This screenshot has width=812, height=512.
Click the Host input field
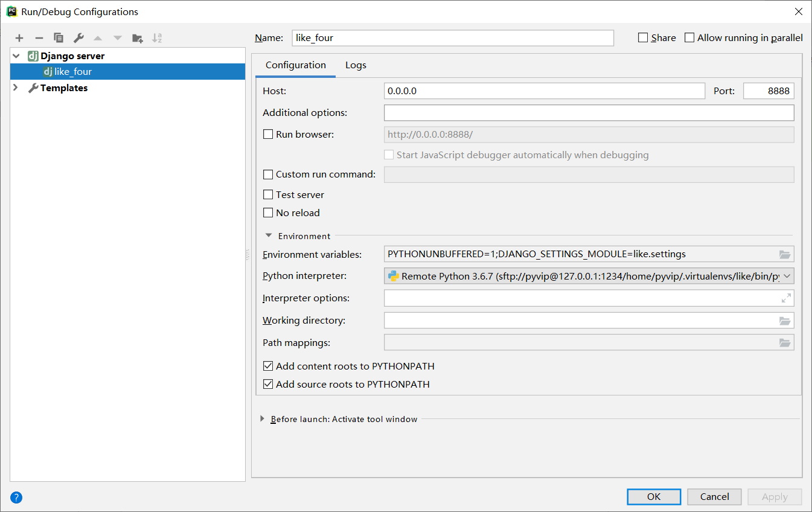[545, 91]
